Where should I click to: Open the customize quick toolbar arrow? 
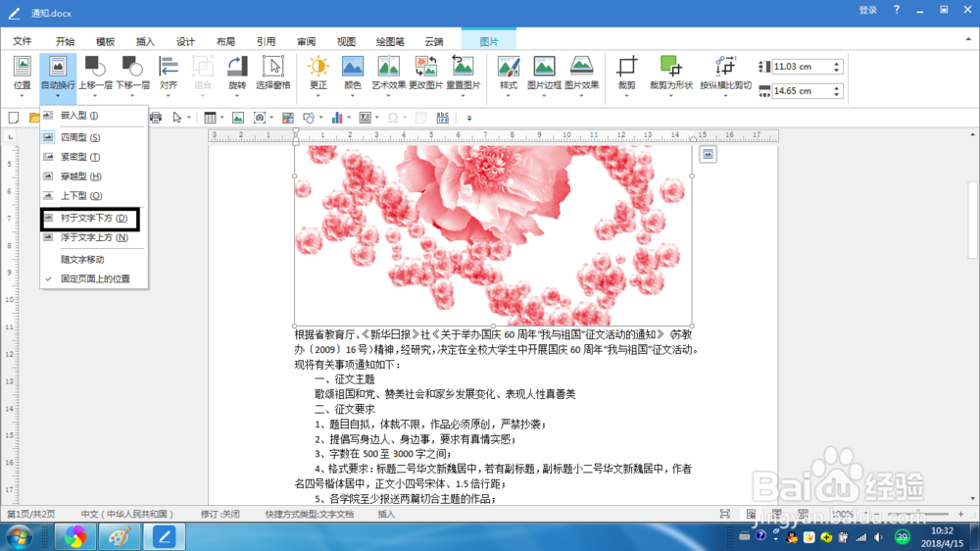coord(469,118)
